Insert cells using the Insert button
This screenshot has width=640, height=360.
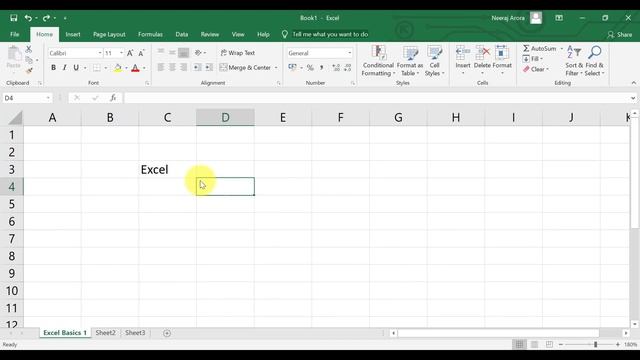click(462, 61)
